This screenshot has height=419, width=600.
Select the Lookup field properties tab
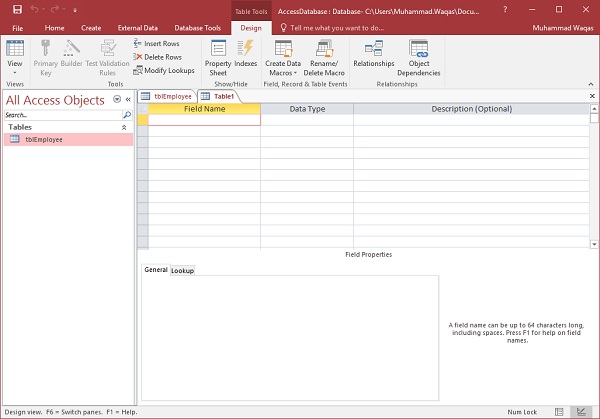[x=182, y=270]
